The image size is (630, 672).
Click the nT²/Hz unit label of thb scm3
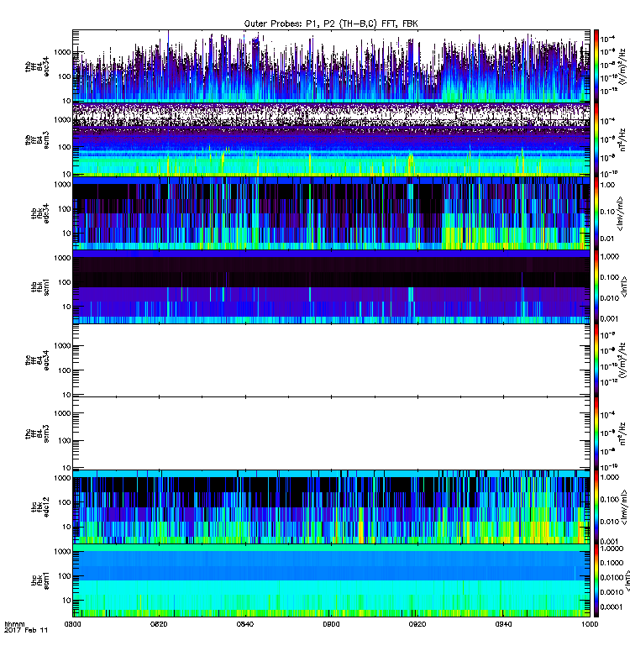click(x=622, y=139)
